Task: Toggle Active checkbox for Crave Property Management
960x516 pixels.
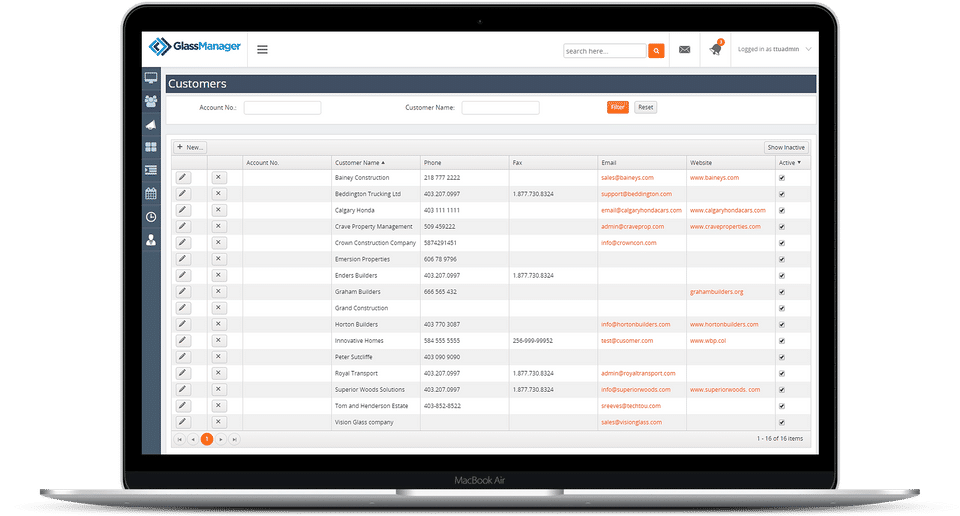Action: 782,226
